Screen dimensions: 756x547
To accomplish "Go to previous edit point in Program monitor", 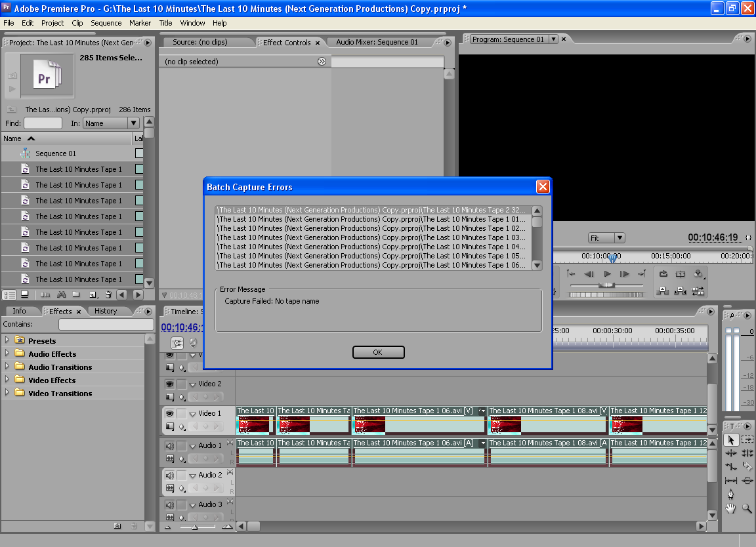I will (571, 273).
